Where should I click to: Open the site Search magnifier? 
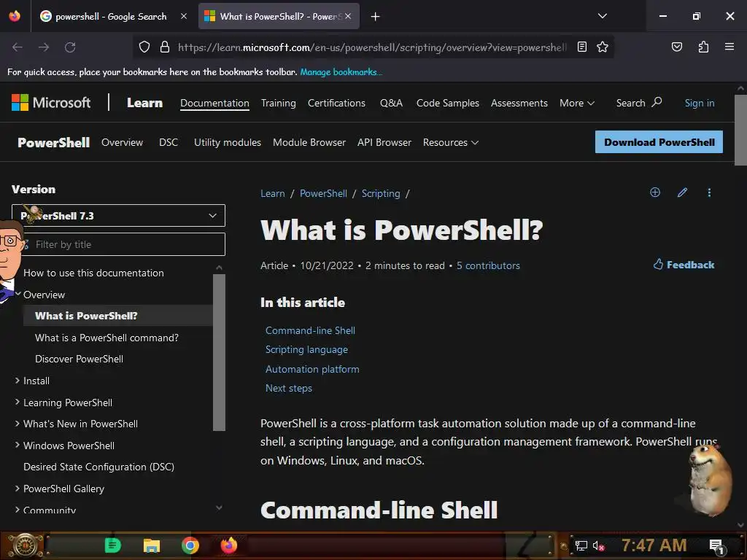pyautogui.click(x=639, y=103)
